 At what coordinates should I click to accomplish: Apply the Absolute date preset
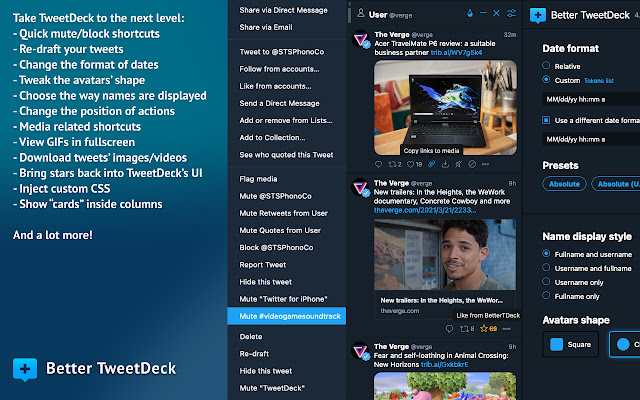pos(564,184)
